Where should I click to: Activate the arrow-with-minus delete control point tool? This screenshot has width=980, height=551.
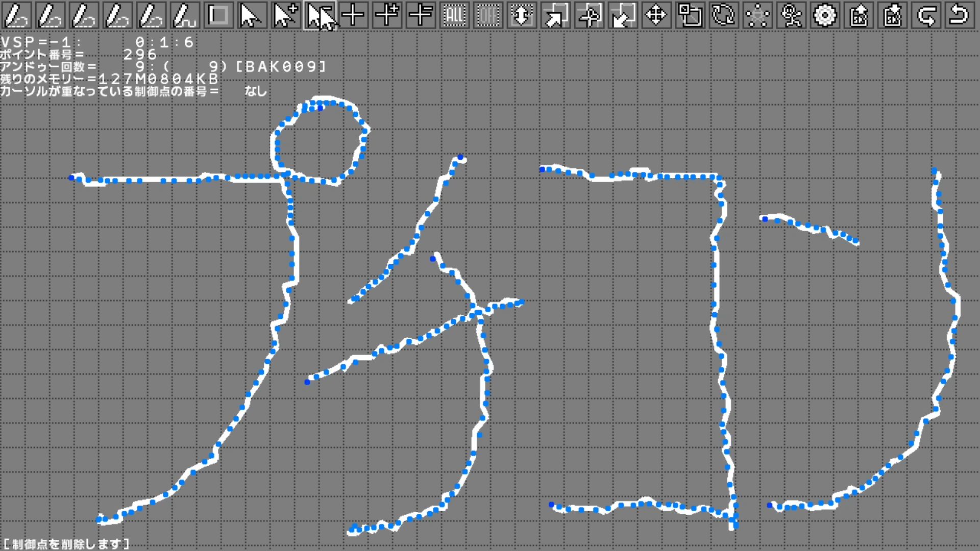pyautogui.click(x=320, y=15)
